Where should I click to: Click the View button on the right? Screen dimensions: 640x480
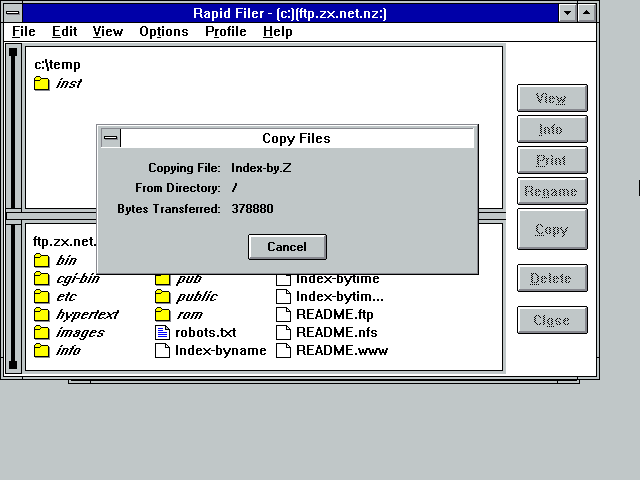[x=552, y=98]
